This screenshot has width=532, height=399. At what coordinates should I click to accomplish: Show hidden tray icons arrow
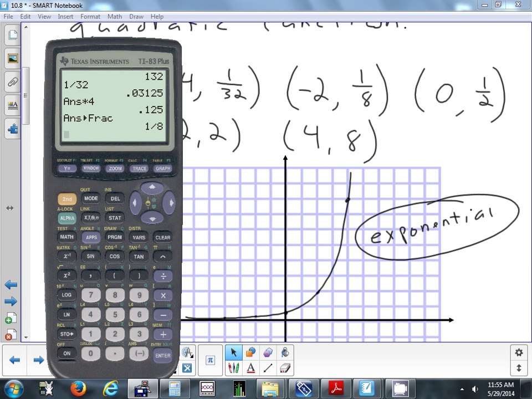(x=462, y=389)
